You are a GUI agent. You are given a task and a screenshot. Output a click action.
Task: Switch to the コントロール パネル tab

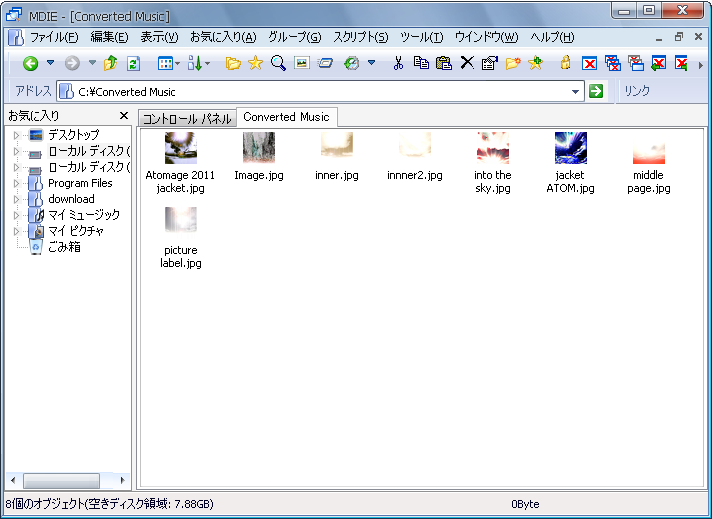(187, 118)
